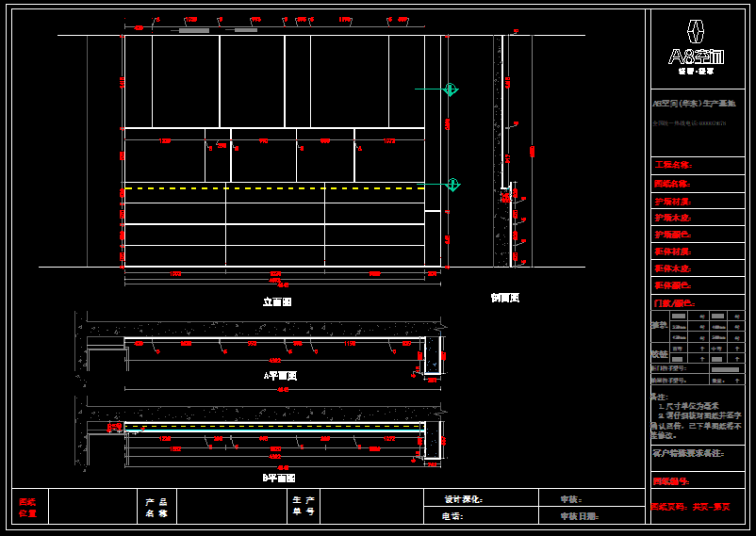Viewport: 756px width, 536px height.
Task: Click the 生产单号 cell
Action: (304, 508)
